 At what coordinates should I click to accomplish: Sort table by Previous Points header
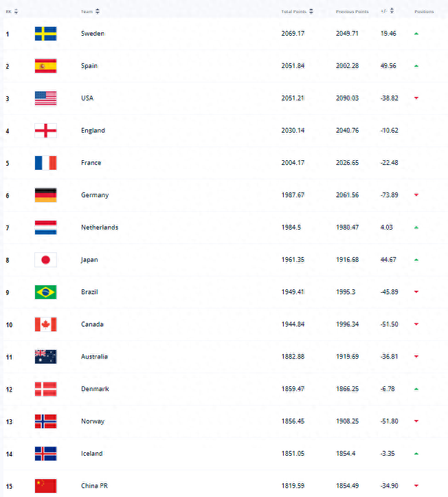(x=352, y=12)
